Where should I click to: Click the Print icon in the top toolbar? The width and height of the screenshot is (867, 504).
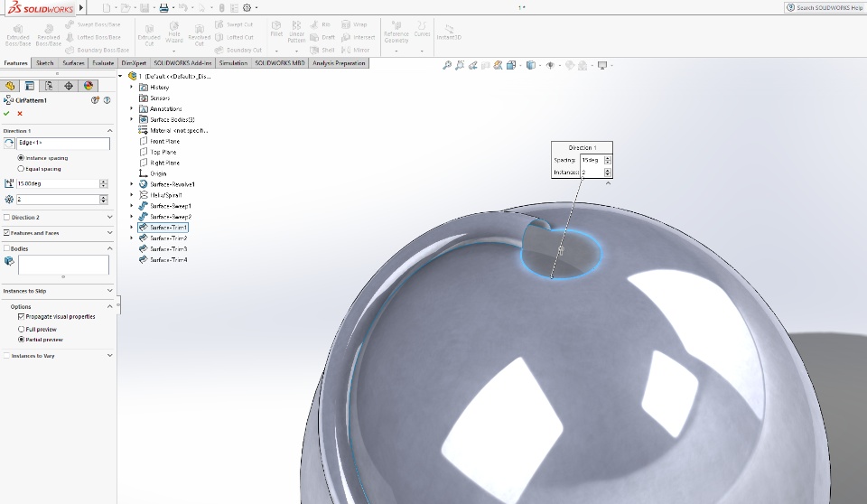click(x=163, y=8)
